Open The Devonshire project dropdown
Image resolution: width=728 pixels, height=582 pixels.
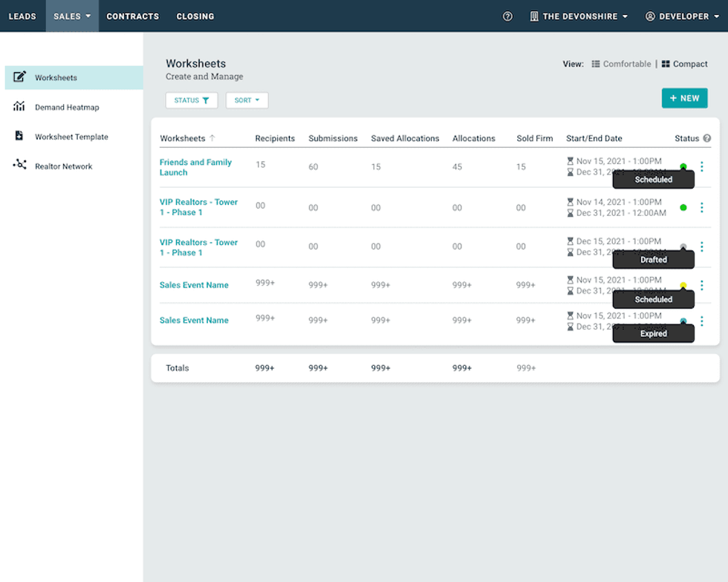579,16
